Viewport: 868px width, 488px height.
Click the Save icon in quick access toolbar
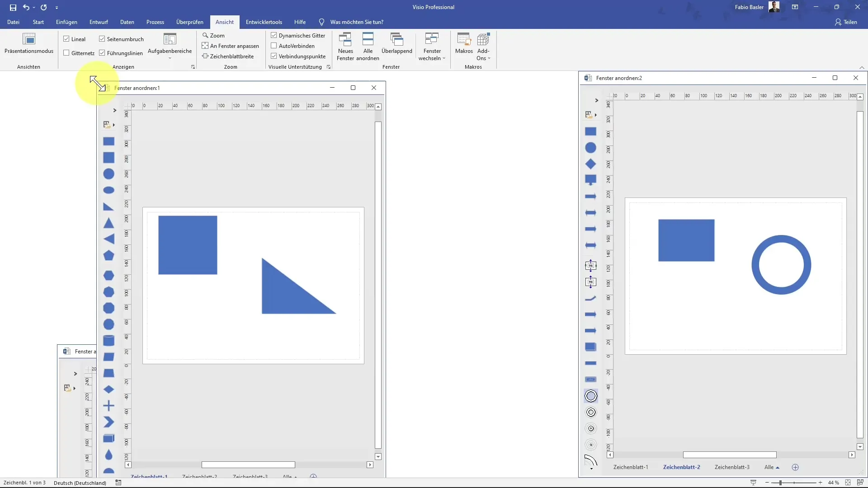[x=13, y=7]
